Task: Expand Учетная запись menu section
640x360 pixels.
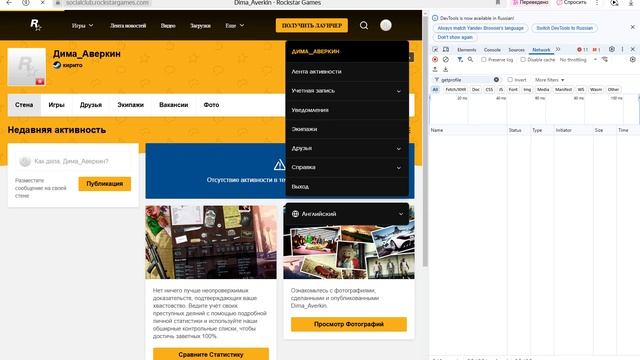Action: 347,91
